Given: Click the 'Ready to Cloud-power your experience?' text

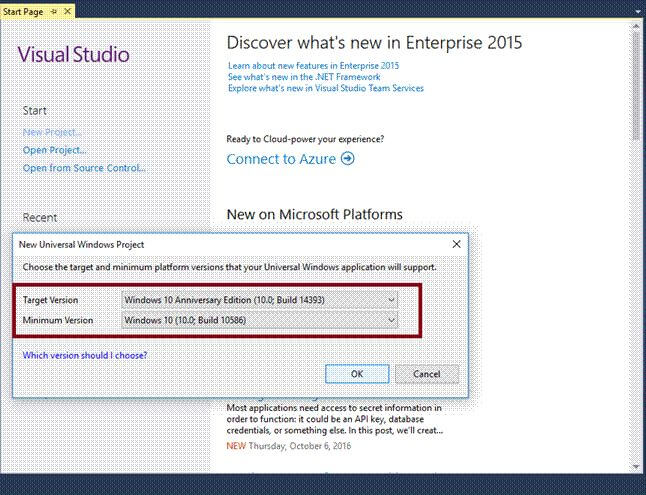Looking at the screenshot, I should [305, 139].
